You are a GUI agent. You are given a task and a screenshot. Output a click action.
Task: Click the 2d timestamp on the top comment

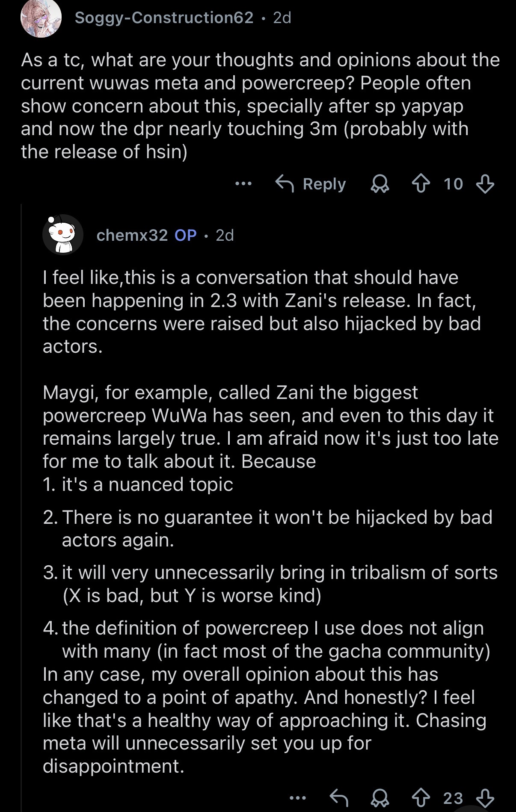[282, 18]
